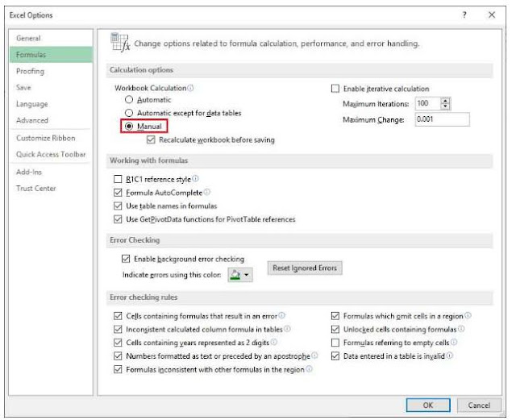Toggle Use GetPivotData functions checkbox
Screen dimensions: 516x420
(x=118, y=219)
